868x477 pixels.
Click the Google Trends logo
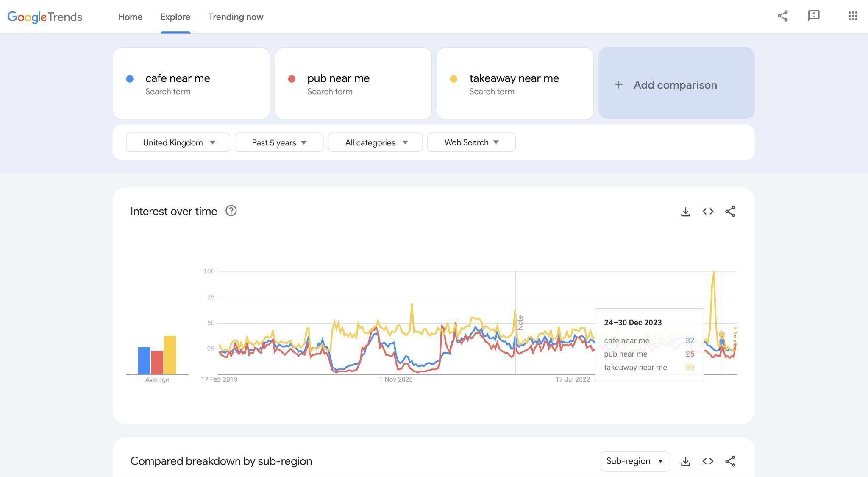[x=45, y=17]
